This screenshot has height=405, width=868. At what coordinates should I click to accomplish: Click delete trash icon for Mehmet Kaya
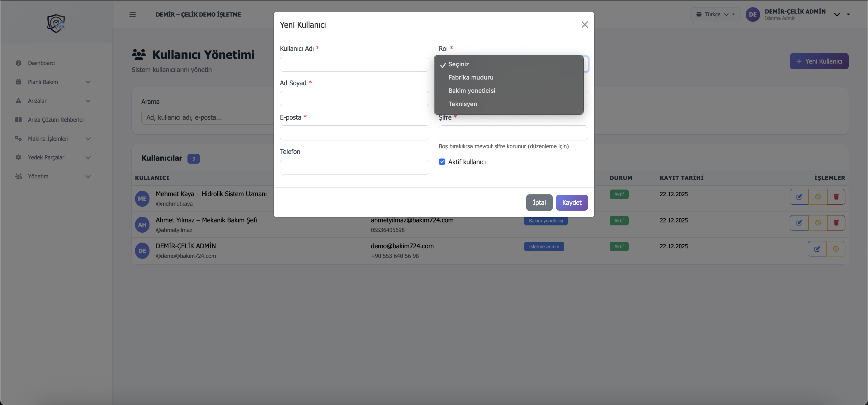point(836,197)
